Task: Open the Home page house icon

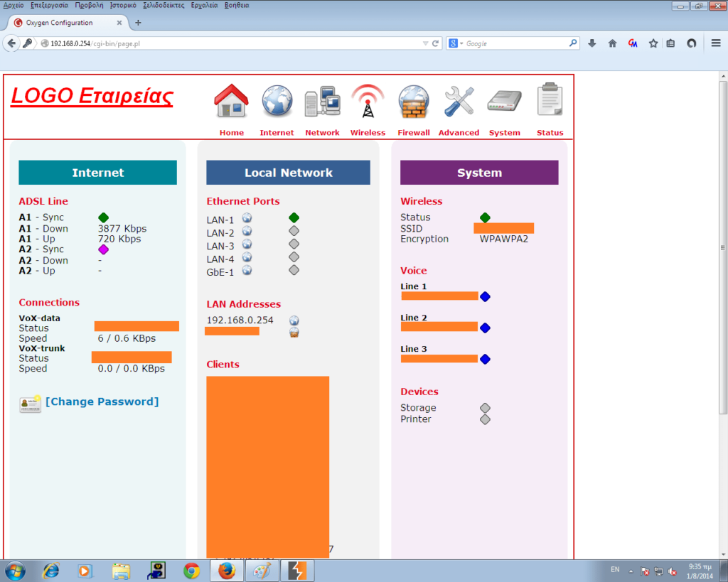Action: (231, 100)
